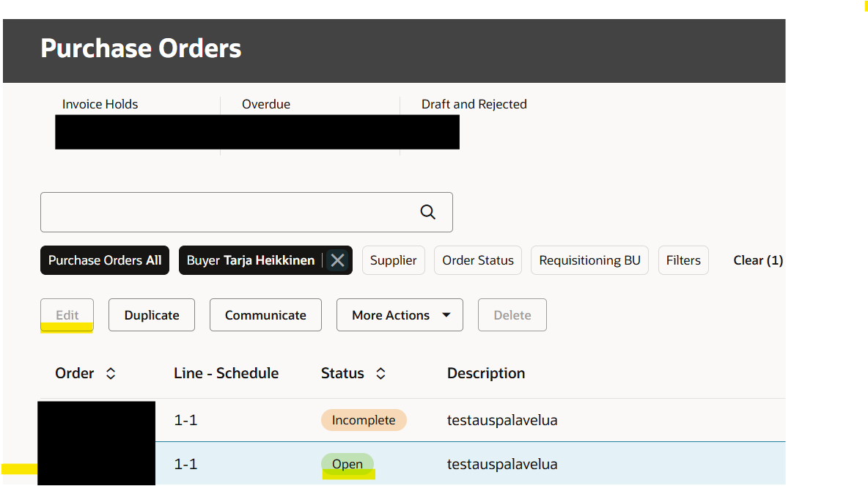The height and width of the screenshot is (486, 868).
Task: Remove the Buyer Tarja Heikkinen filter chip
Action: tap(337, 259)
